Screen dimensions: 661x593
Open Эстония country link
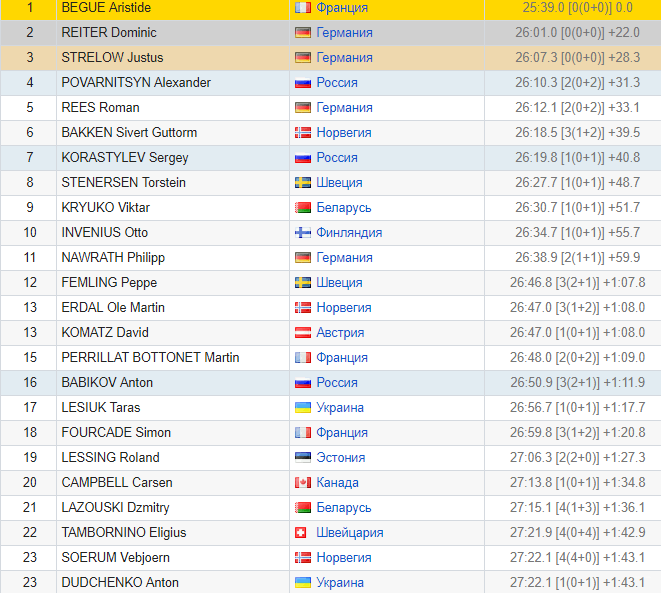tap(341, 458)
